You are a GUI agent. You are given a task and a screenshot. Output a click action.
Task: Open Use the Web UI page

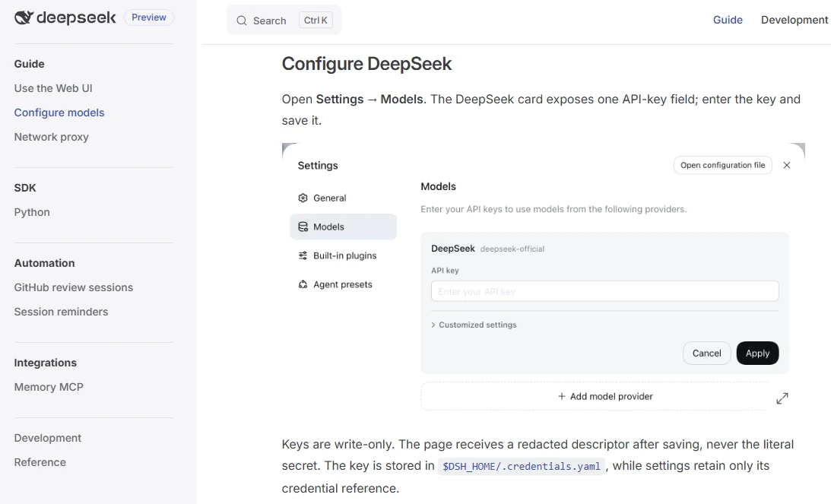(x=53, y=88)
